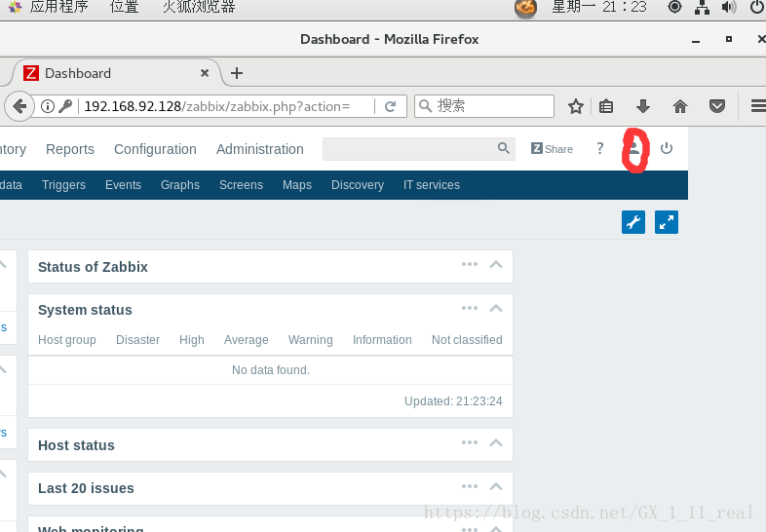Open Host status widget options menu
Image resolution: width=766 pixels, height=532 pixels.
[470, 442]
